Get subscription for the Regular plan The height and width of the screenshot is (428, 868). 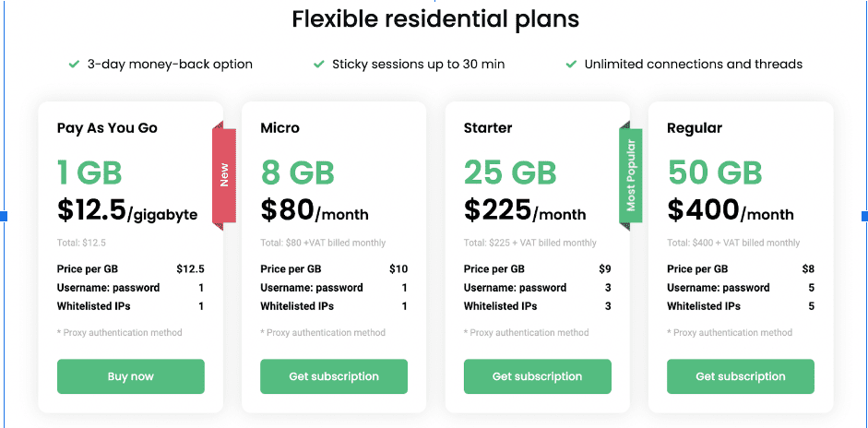coord(741,376)
